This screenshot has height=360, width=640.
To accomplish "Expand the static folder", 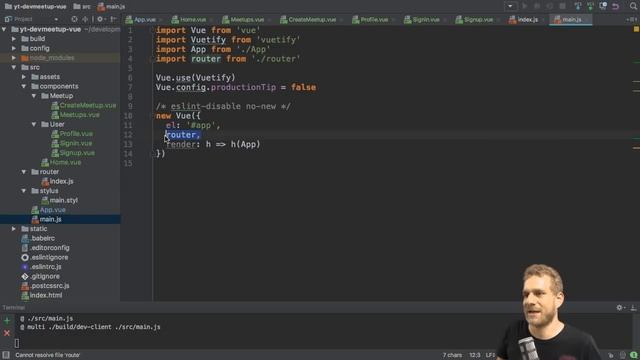I will coord(14,229).
